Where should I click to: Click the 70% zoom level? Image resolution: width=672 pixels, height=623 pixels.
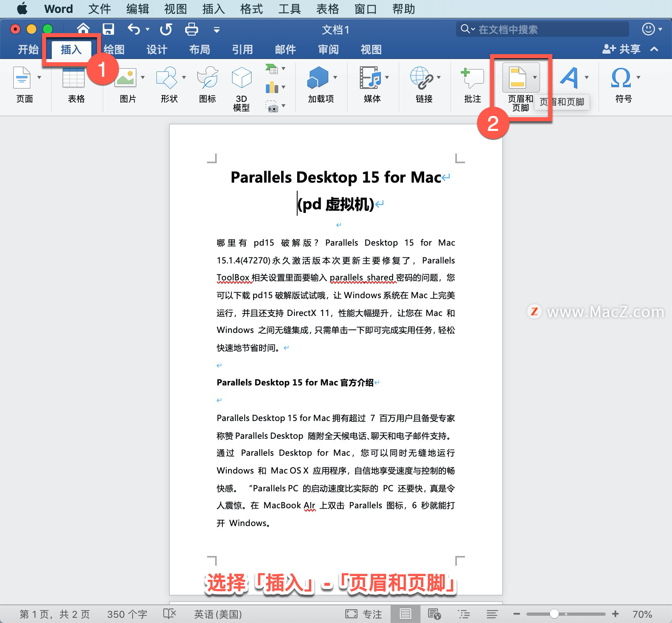[x=642, y=614]
